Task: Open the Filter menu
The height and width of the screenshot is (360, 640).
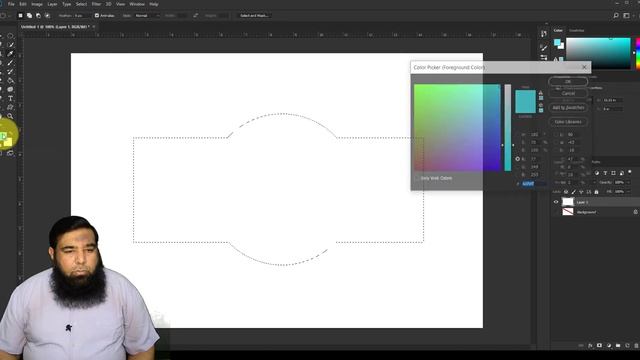Action: point(96,4)
